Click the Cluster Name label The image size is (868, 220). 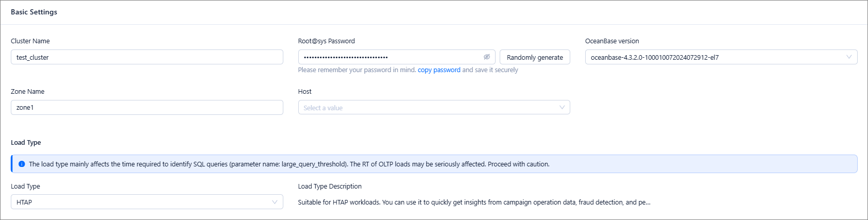pos(30,41)
